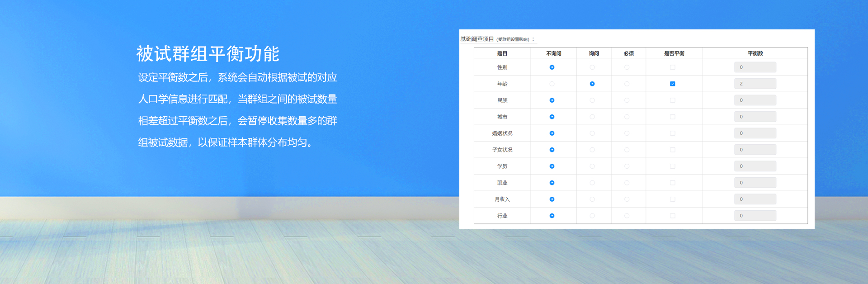
Task: Select 询问 radio for 性别 row
Action: click(x=592, y=67)
